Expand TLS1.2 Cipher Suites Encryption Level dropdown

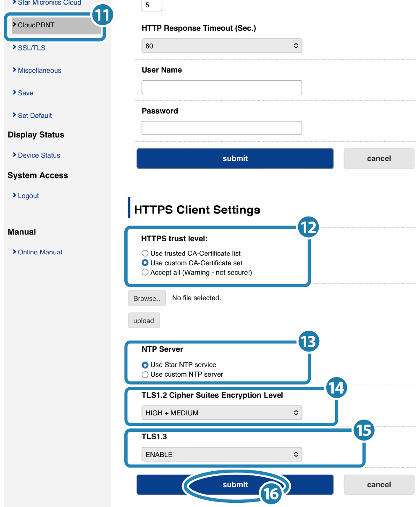point(222,413)
